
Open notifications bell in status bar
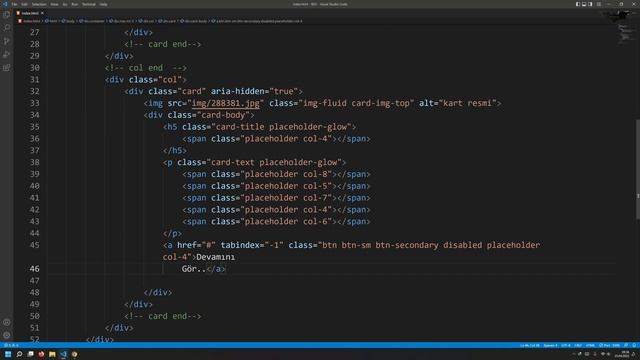[634, 345]
